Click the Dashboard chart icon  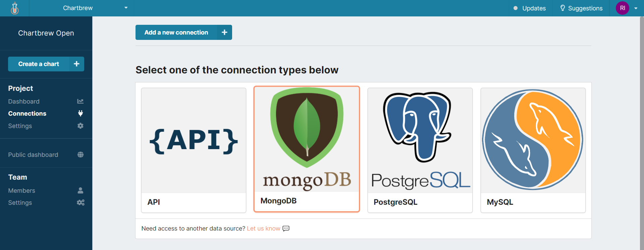(80, 101)
